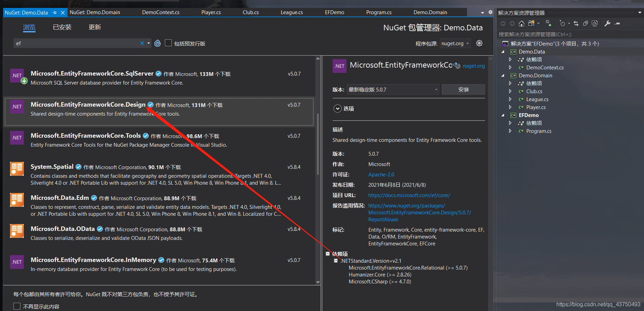Viewport: 644px width, 311px height.
Task: Open the tab overflow dropdown arrow
Action: click(482, 13)
